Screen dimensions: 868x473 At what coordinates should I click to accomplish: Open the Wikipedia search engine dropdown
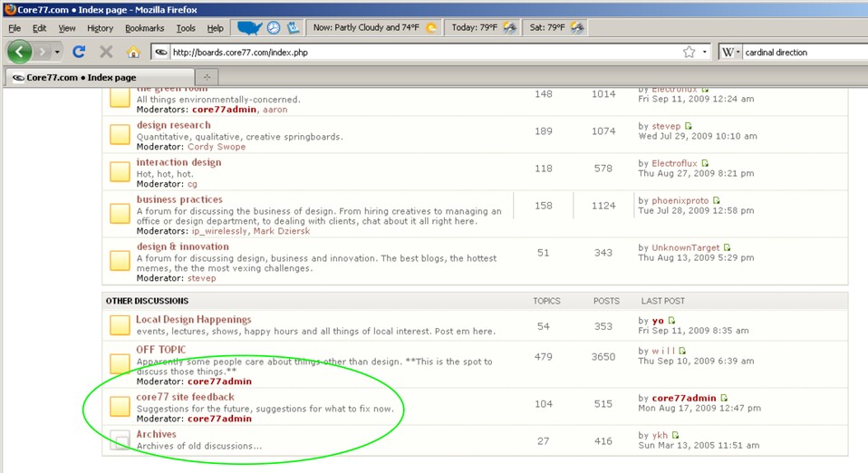tap(730, 52)
